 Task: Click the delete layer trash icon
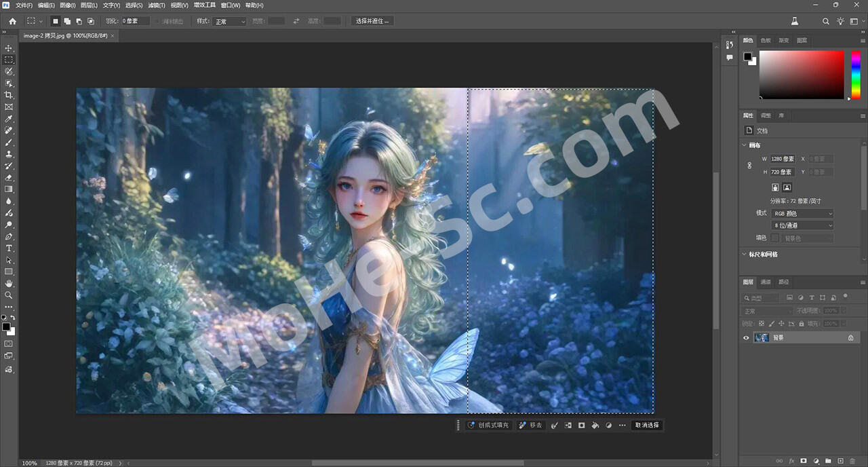point(852,462)
